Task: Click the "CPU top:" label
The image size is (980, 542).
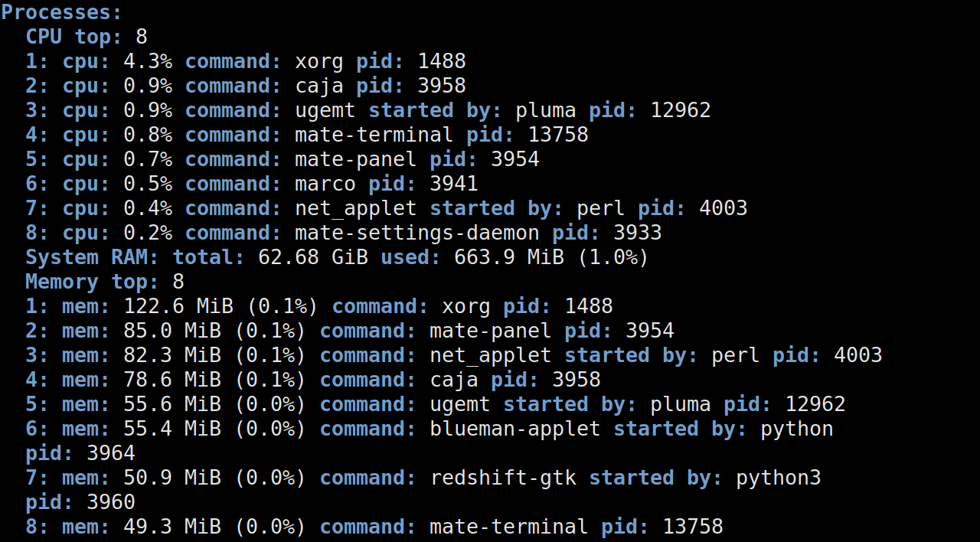Action: (73, 37)
